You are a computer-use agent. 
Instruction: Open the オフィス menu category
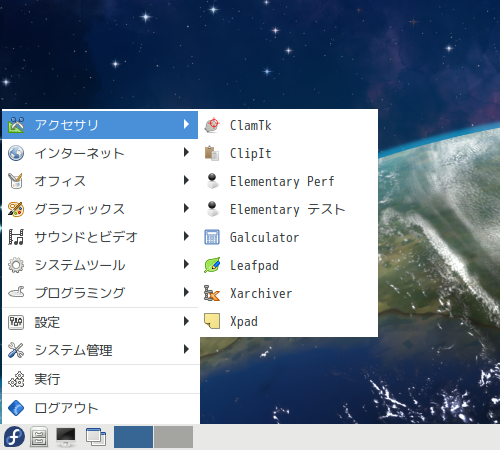click(100, 181)
